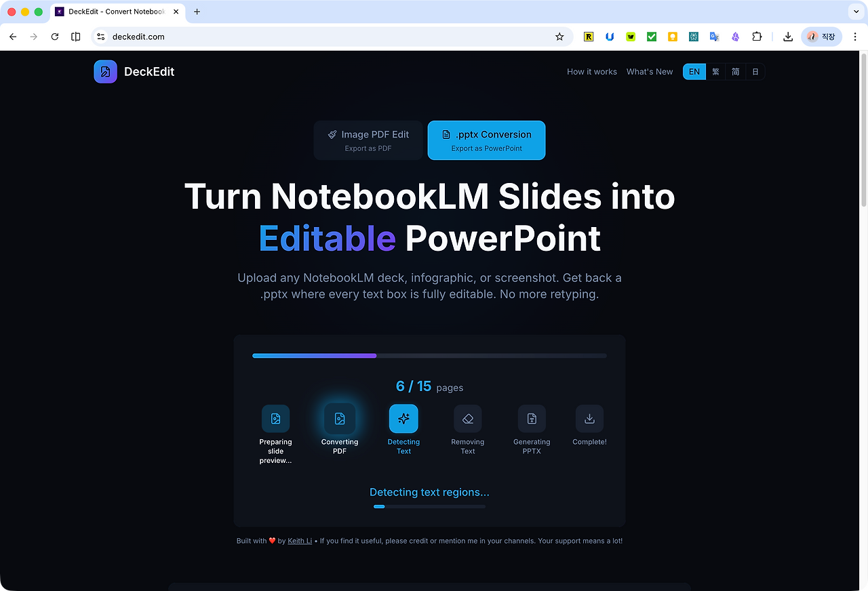
Task: Click the Preparing slide preview icon
Action: pos(276,419)
